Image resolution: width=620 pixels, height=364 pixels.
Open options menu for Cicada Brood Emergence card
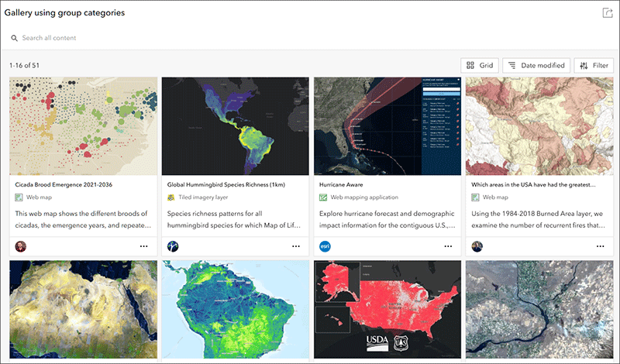tap(144, 246)
